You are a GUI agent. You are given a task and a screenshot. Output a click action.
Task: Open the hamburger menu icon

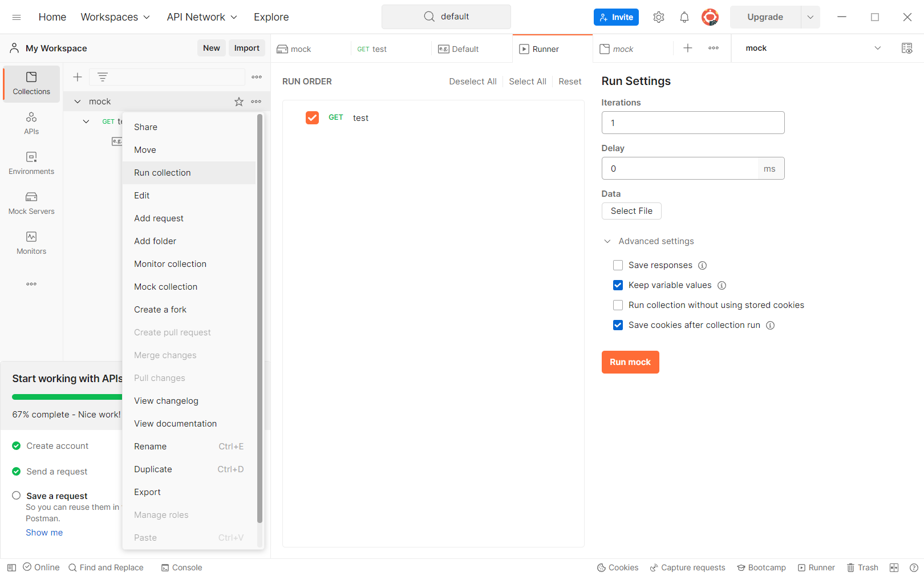pos(17,17)
